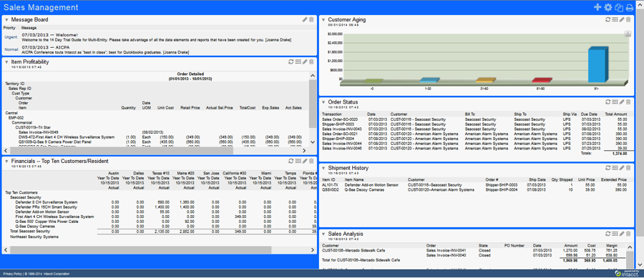The image size is (644, 278).
Task: Collapse the Customer Aging panel
Action: tap(323, 20)
